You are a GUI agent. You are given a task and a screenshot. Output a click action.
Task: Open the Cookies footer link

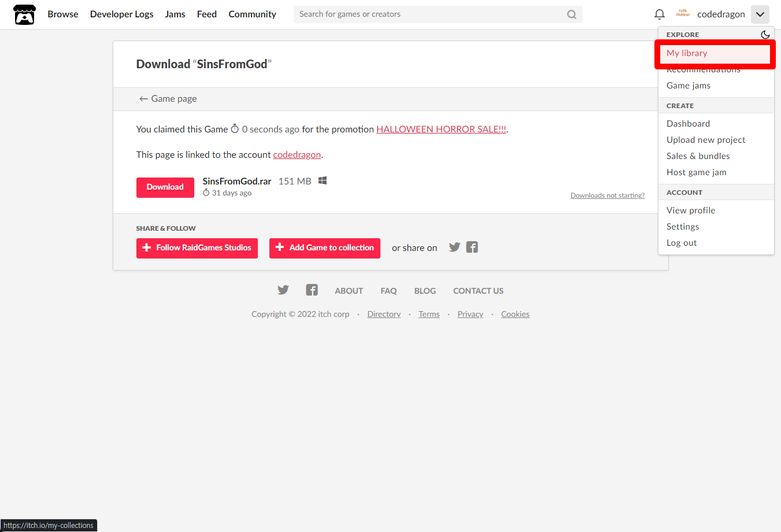click(515, 314)
